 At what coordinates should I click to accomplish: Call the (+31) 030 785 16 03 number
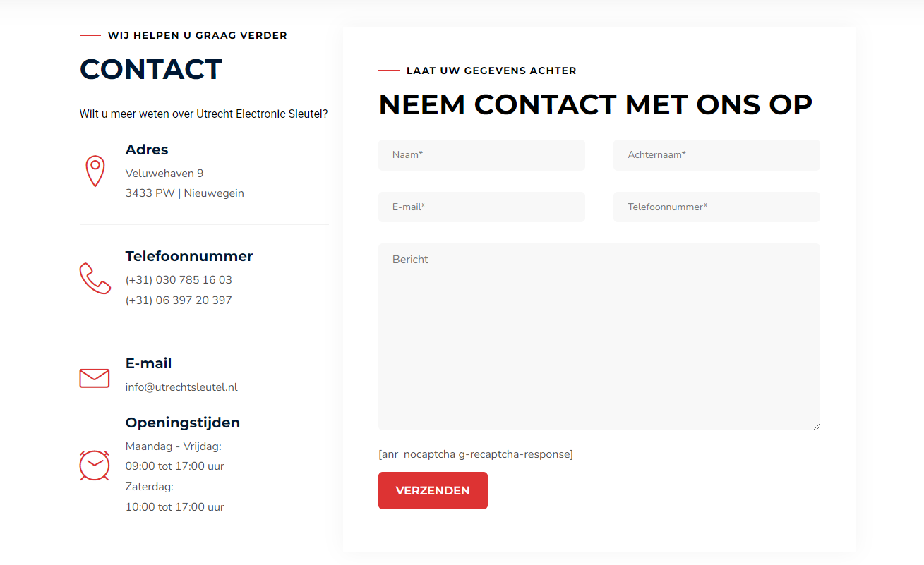click(179, 280)
